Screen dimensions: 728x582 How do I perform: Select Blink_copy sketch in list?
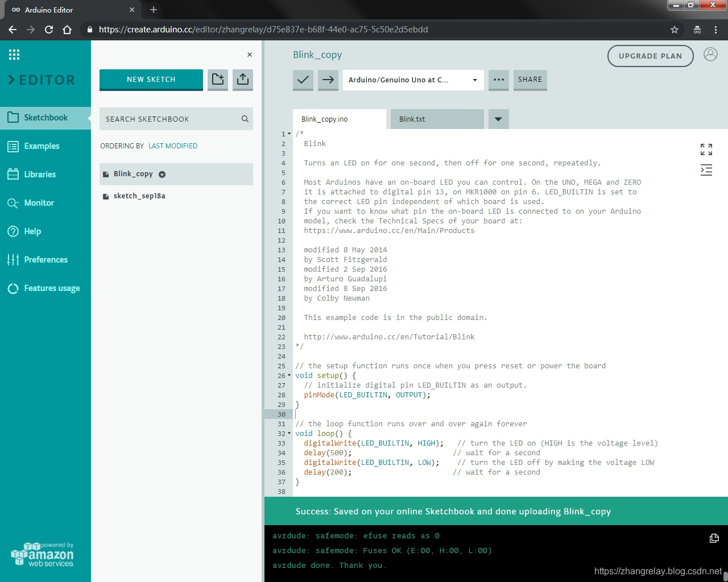point(176,174)
